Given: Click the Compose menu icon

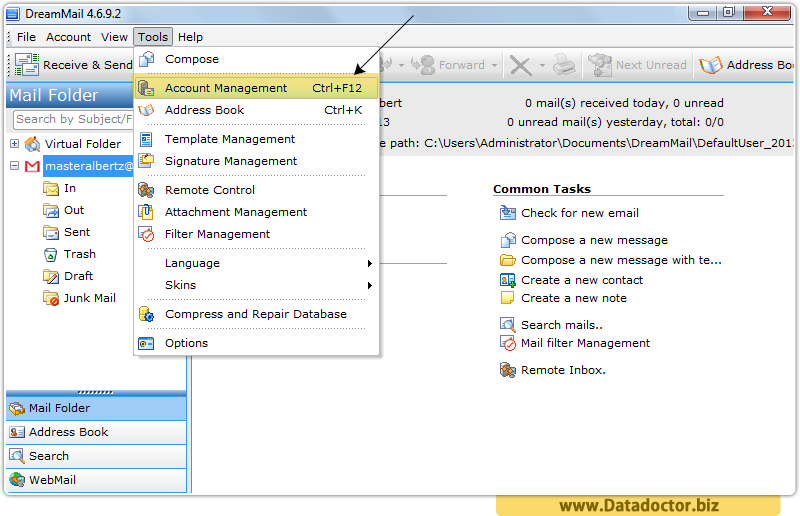Looking at the screenshot, I should tap(146, 59).
